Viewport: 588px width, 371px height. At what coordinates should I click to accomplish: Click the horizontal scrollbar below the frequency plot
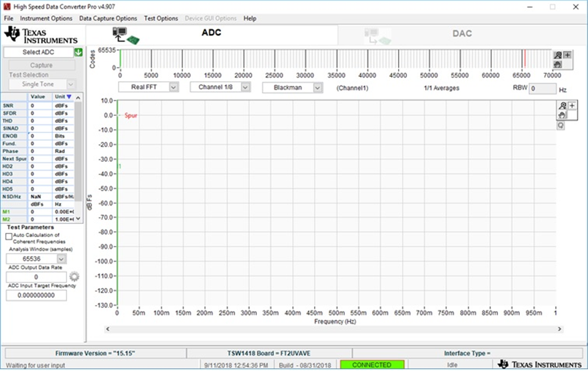click(333, 329)
